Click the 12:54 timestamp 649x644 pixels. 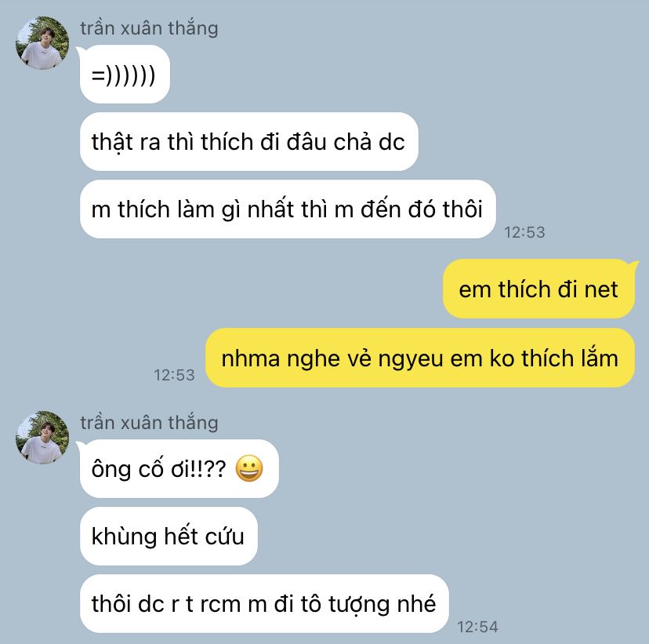tap(477, 627)
